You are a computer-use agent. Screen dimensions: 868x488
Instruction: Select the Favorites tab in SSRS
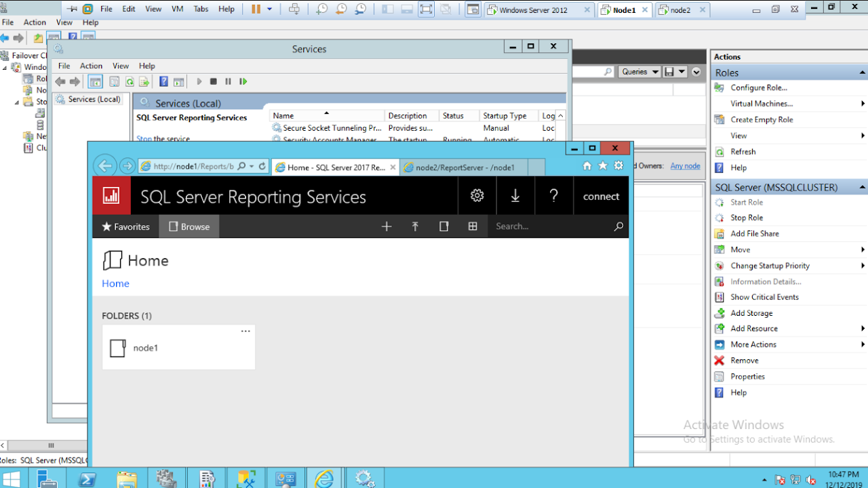click(x=125, y=226)
